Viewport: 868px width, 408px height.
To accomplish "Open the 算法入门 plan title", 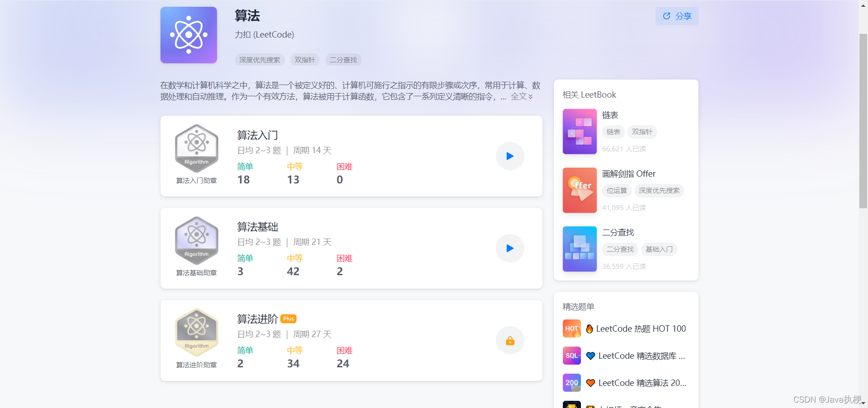I will pyautogui.click(x=257, y=135).
